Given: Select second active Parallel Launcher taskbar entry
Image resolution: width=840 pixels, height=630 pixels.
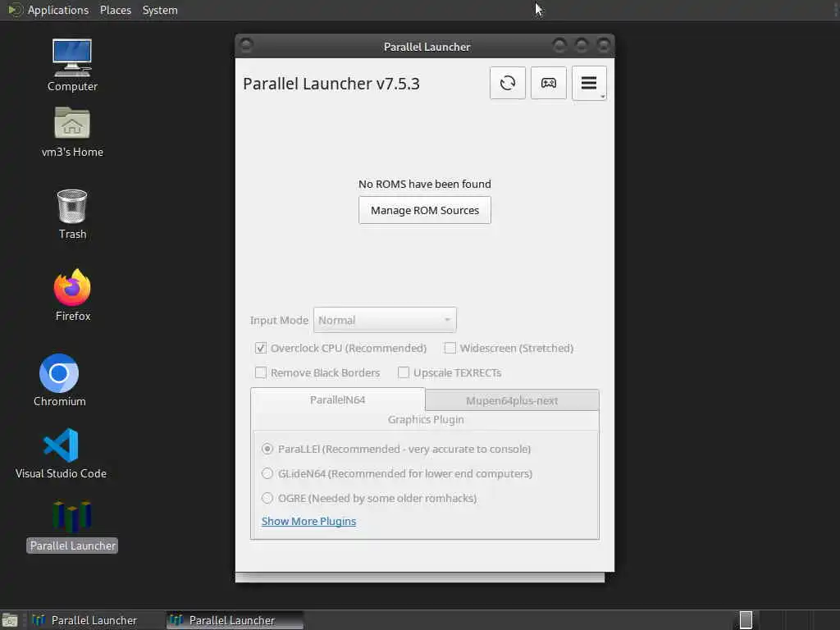Looking at the screenshot, I should (235, 620).
